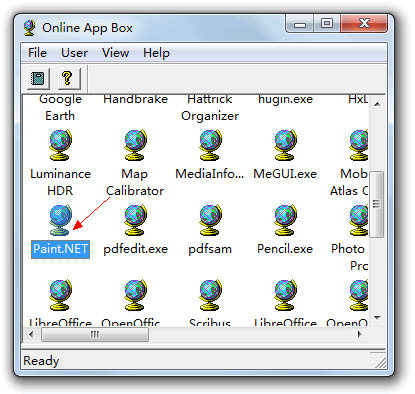The height and width of the screenshot is (394, 415).
Task: Select the pdfedit.exe app icon
Action: point(135,220)
